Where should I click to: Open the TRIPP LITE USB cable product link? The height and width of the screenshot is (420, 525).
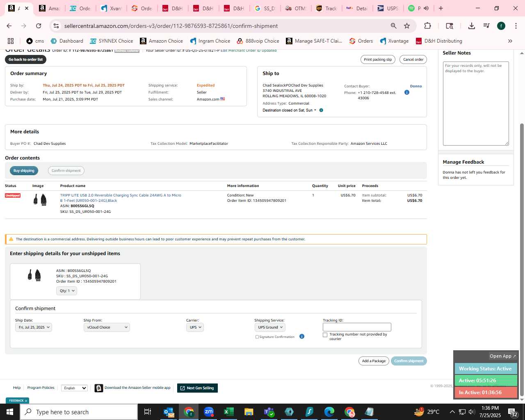pos(121,198)
